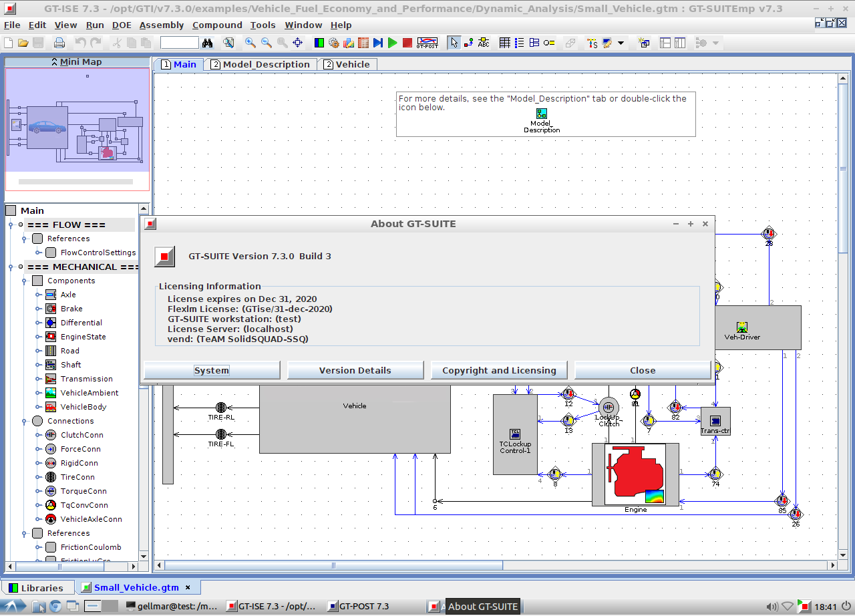Expand the Brake tree node

click(x=38, y=309)
